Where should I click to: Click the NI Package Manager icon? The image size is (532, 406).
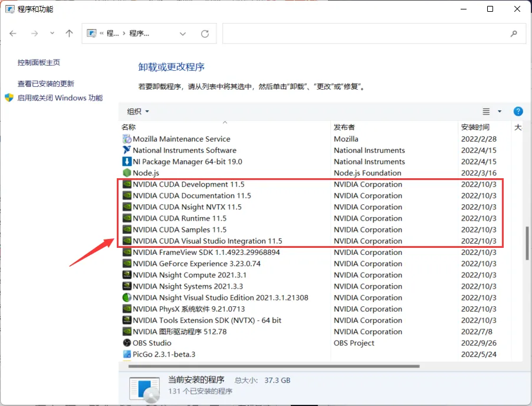[x=127, y=161]
